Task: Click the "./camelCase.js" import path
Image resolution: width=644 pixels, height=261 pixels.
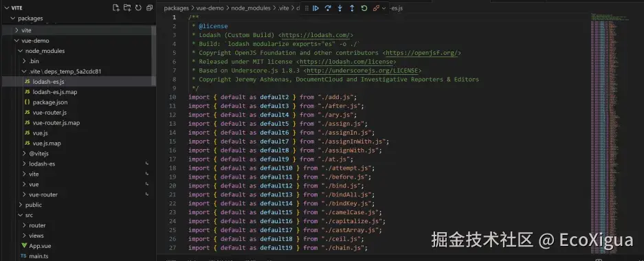Action: point(348,212)
